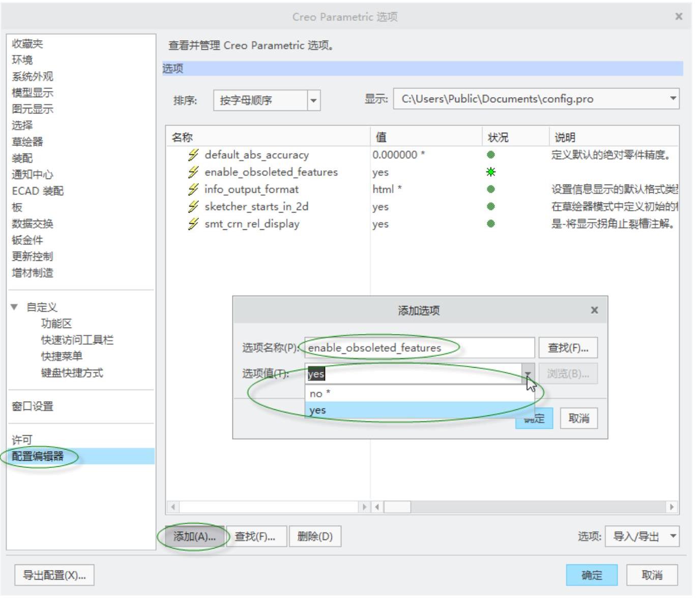Select the 配置编辑器 category
This screenshot has height=598, width=700.
(81, 456)
